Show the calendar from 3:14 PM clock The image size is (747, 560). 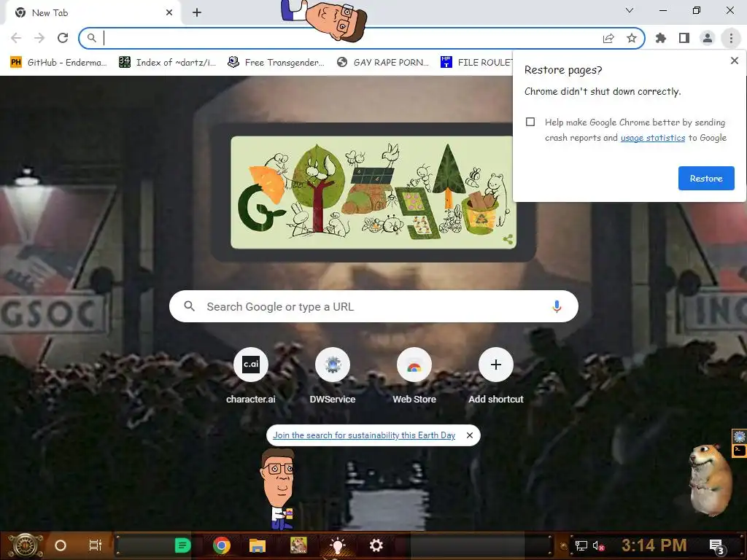tap(654, 545)
